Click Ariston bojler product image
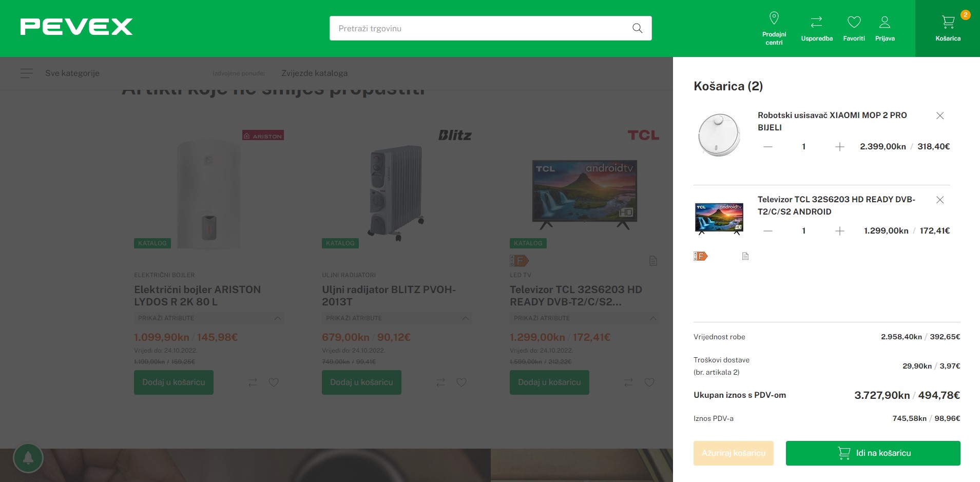This screenshot has width=980, height=482. (209, 194)
